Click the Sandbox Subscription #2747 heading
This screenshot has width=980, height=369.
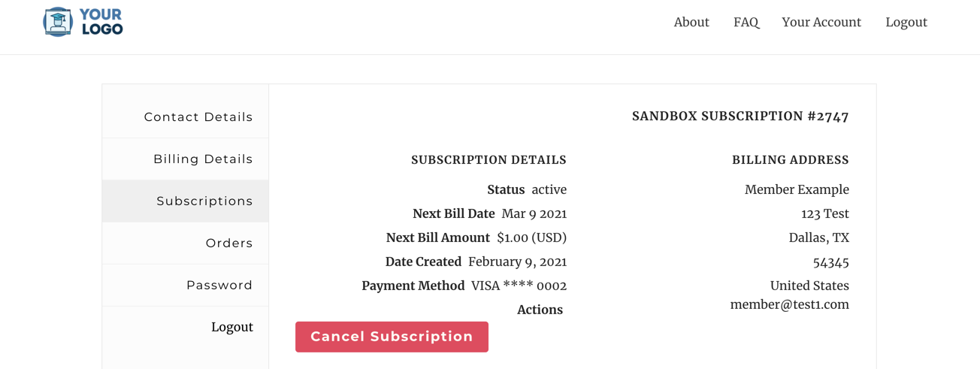point(740,116)
